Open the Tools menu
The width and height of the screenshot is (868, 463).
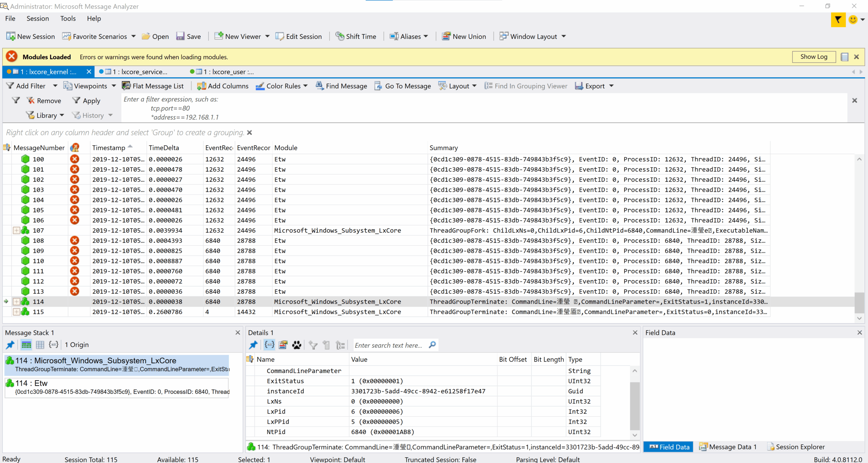[x=68, y=18]
